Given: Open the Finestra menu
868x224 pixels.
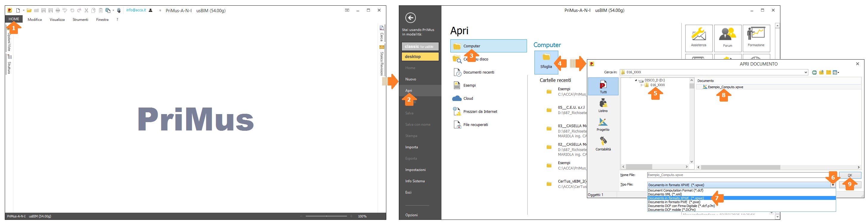Looking at the screenshot, I should tap(103, 20).
